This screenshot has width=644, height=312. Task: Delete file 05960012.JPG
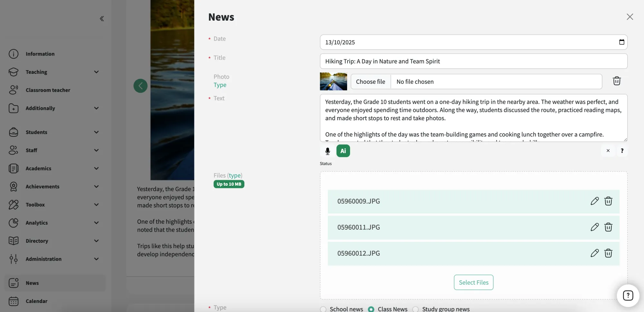point(608,253)
